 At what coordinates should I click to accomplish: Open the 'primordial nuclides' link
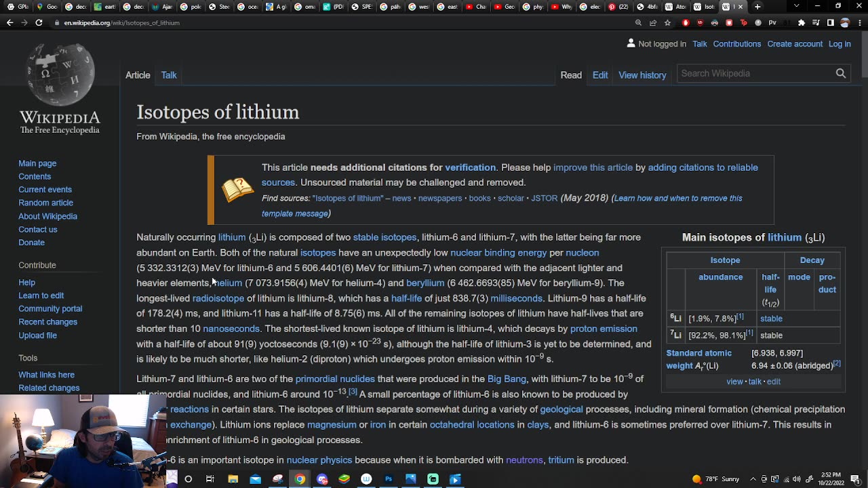tap(335, 379)
